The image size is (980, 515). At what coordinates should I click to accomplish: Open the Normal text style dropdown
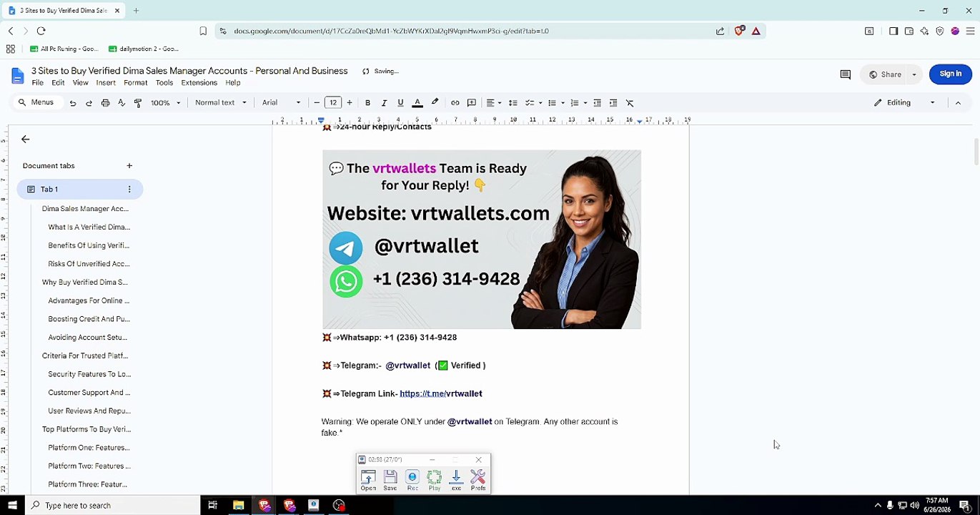221,103
